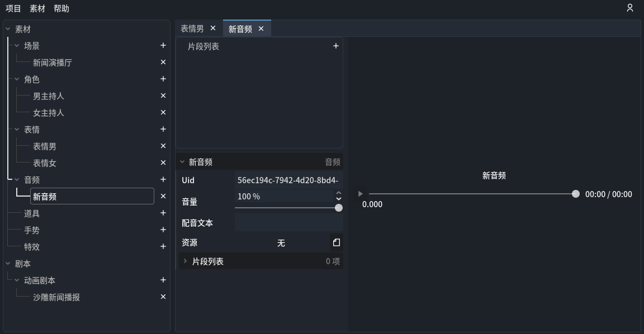Collapse the 音频 tree node
The height and width of the screenshot is (334, 644).
pos(16,179)
